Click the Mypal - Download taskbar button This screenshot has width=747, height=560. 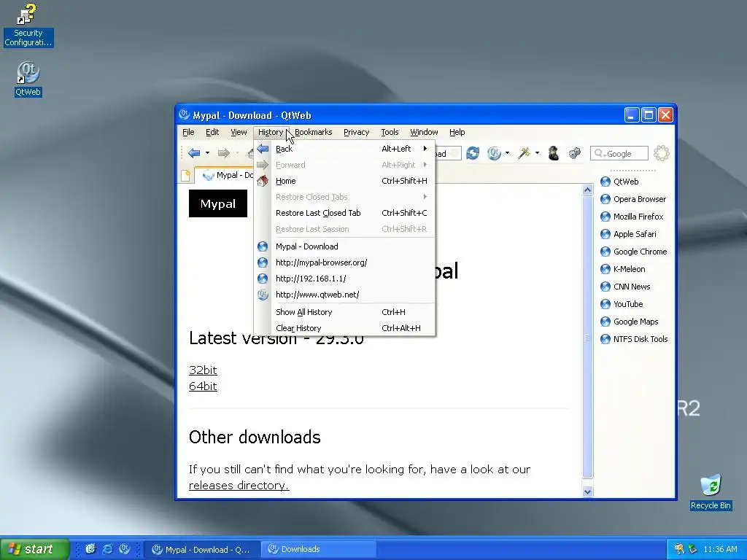point(202,549)
